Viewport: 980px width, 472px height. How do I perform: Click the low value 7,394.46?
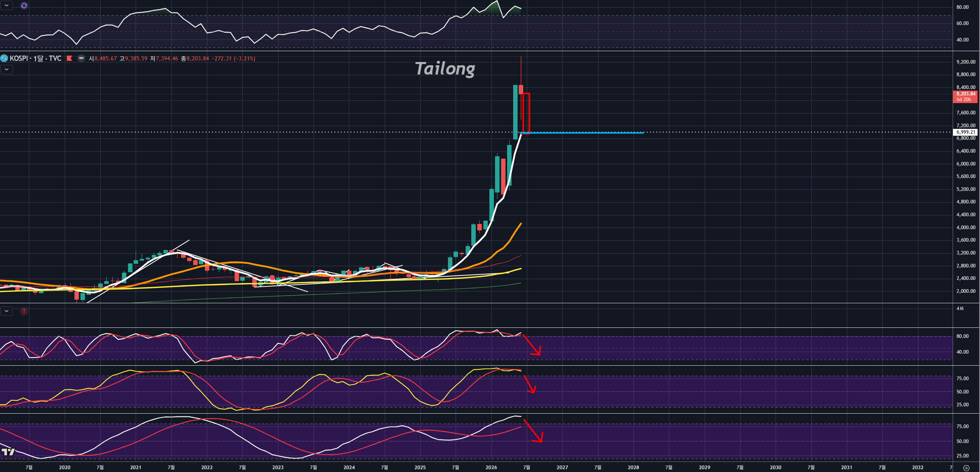167,58
